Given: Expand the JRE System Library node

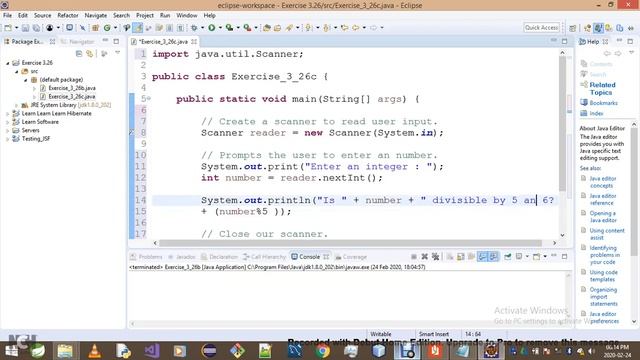Looking at the screenshot, I should pos(16,105).
